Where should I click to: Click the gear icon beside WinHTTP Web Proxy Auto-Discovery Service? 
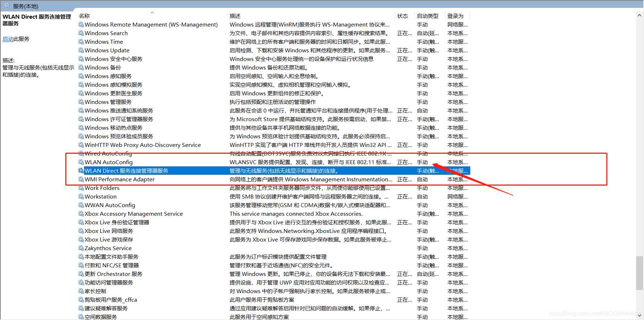tap(81, 145)
